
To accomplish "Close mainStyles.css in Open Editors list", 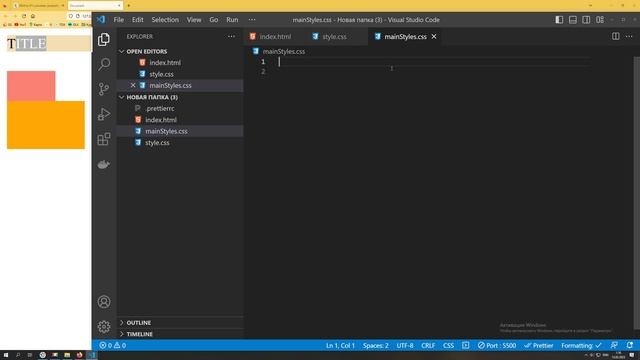I will (x=133, y=85).
